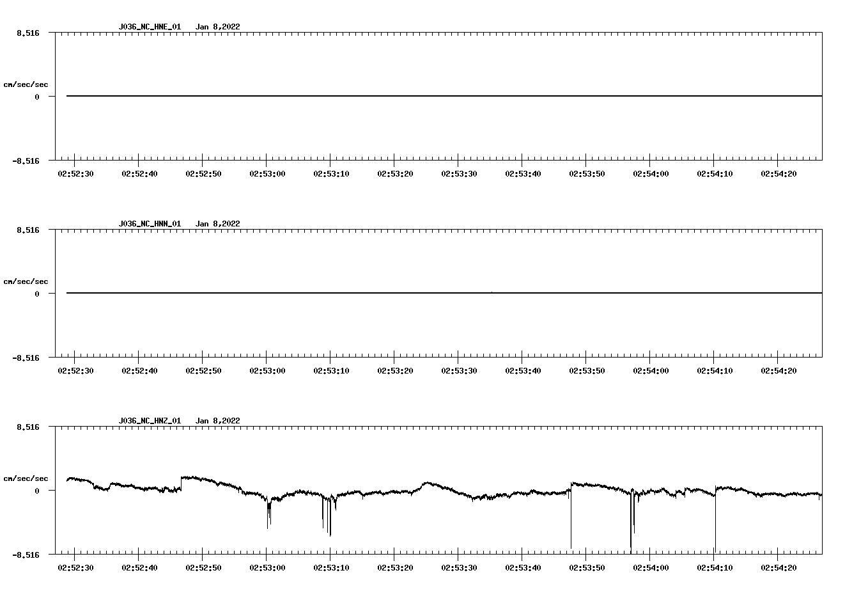
Task: Click the 8.516 maximum label on HNN plot
Action: (x=28, y=230)
